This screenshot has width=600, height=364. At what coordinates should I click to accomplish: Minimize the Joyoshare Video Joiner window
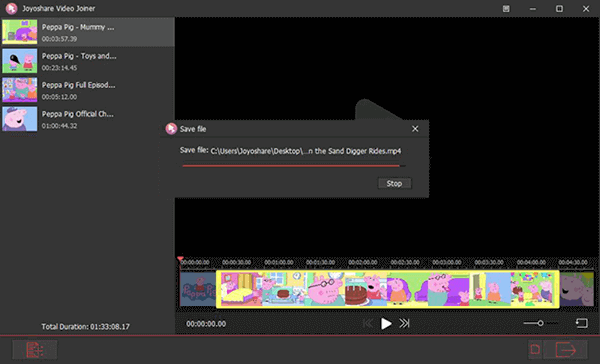(533, 9)
